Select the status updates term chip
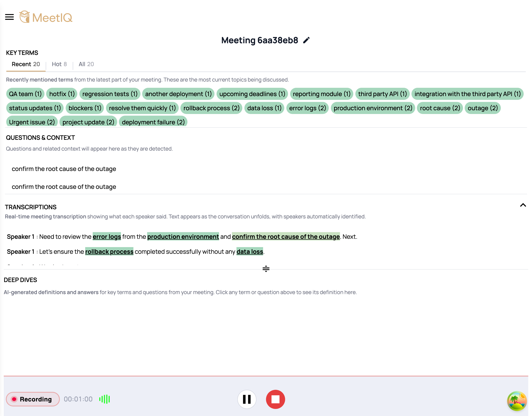Viewport: 532px width, 416px height. (35, 108)
